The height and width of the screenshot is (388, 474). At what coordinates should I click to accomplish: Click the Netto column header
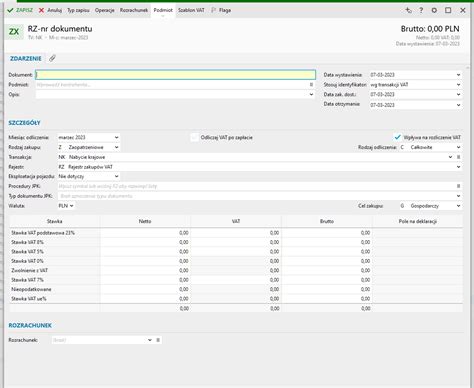pyautogui.click(x=145, y=221)
